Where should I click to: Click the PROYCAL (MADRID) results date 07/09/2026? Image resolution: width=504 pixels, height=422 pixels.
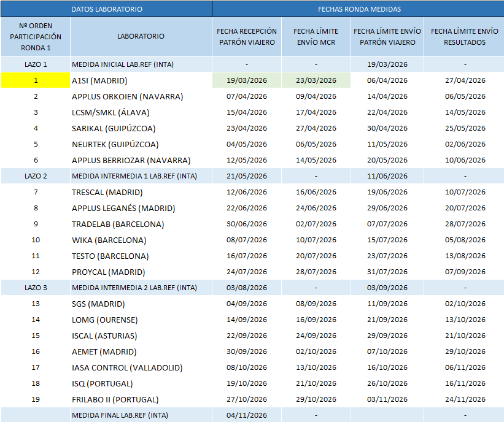click(x=464, y=272)
